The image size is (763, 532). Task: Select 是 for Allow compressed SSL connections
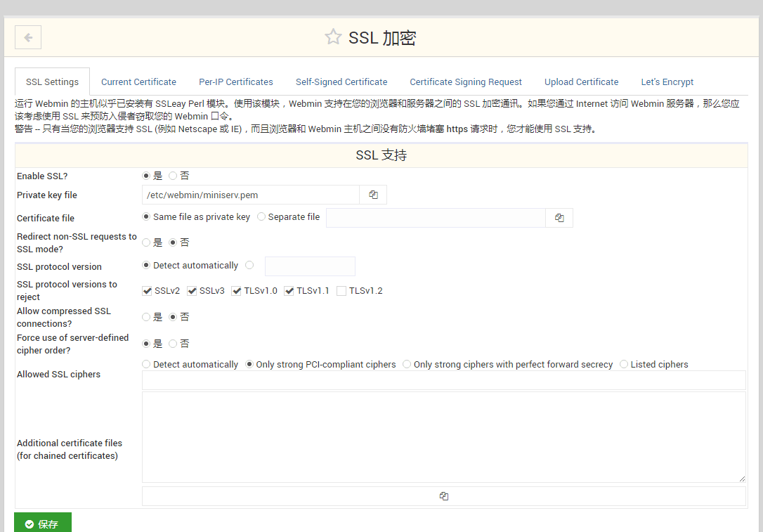(x=146, y=317)
